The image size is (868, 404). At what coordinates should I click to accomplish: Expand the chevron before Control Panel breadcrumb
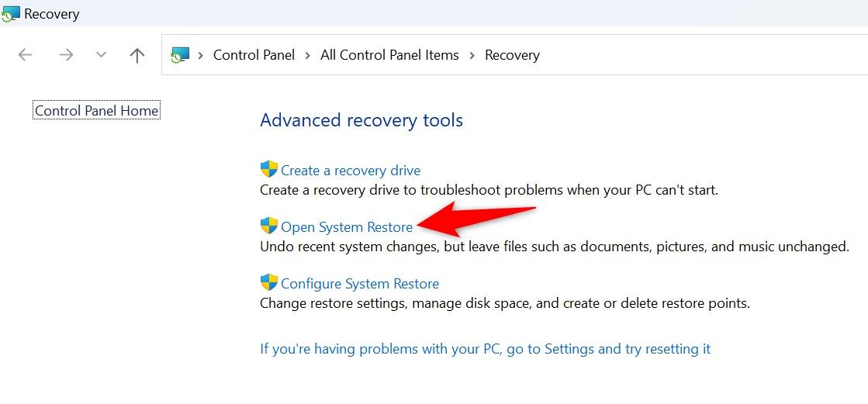click(201, 55)
